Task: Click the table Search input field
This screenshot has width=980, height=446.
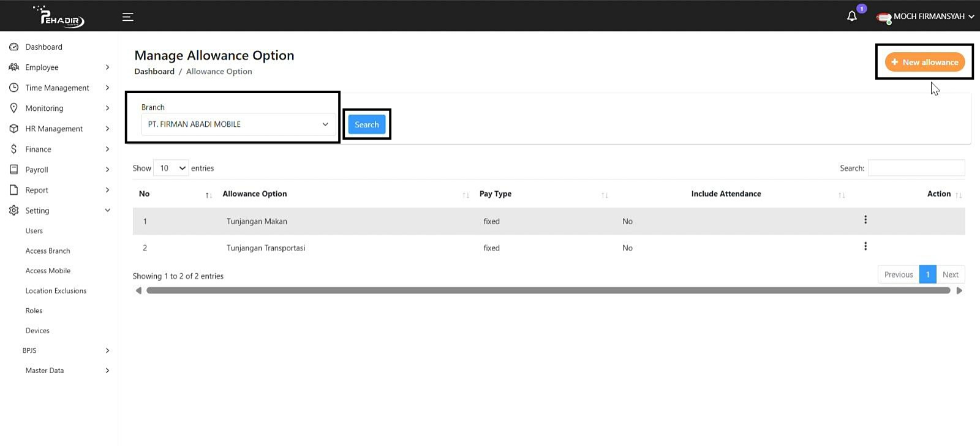Action: pyautogui.click(x=916, y=168)
